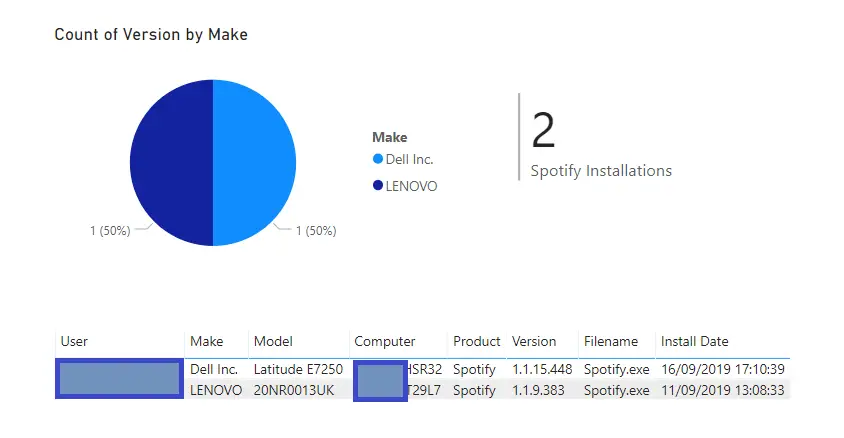844x438 pixels.
Task: Select Spotify product cell in LENOVO row
Action: pyautogui.click(x=474, y=390)
